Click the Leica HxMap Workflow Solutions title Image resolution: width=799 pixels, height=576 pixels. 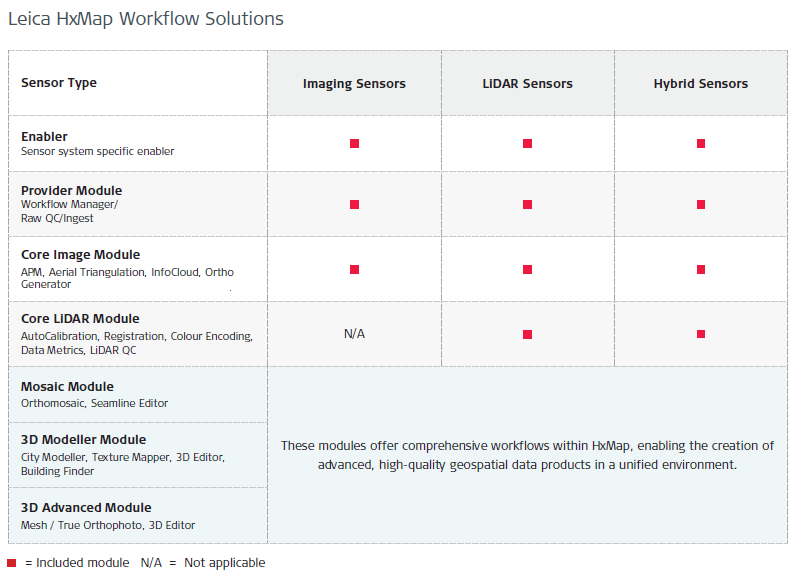146,19
